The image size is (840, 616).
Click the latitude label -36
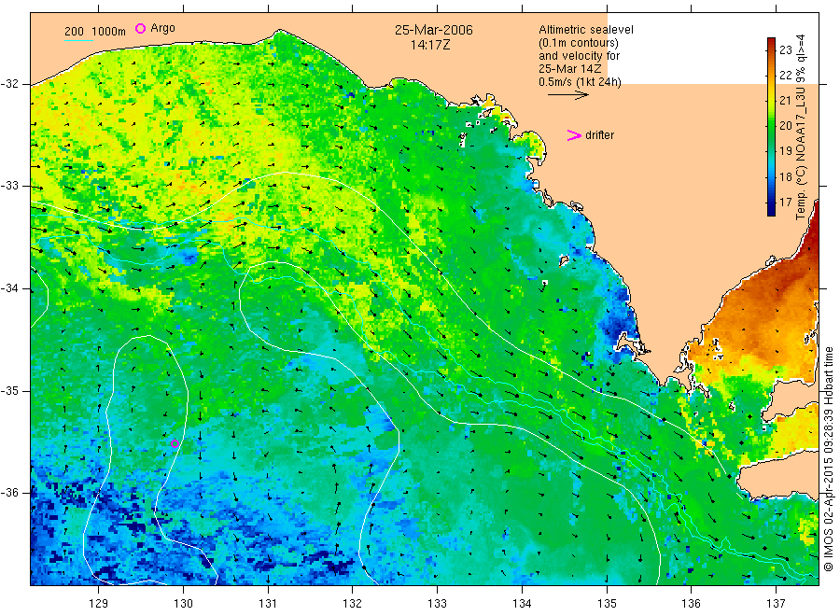9,492
